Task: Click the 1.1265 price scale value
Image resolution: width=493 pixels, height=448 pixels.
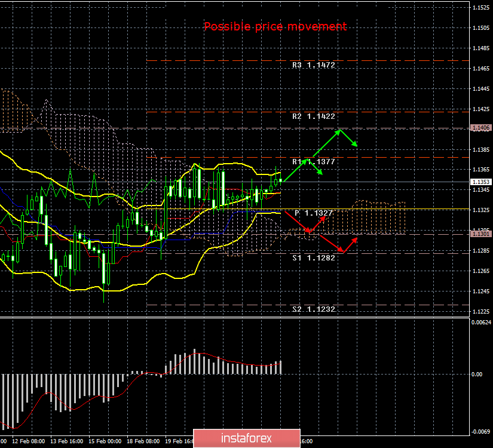Action: point(481,271)
